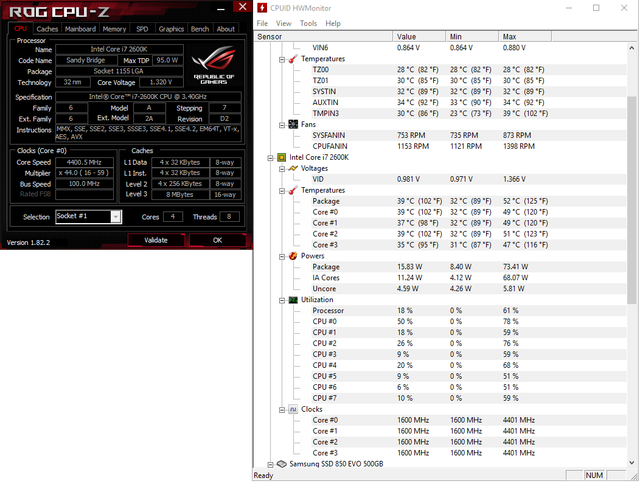The width and height of the screenshot is (640, 482).
Task: Click the Core Speed field showing 4400.5 MHz
Action: point(84,162)
